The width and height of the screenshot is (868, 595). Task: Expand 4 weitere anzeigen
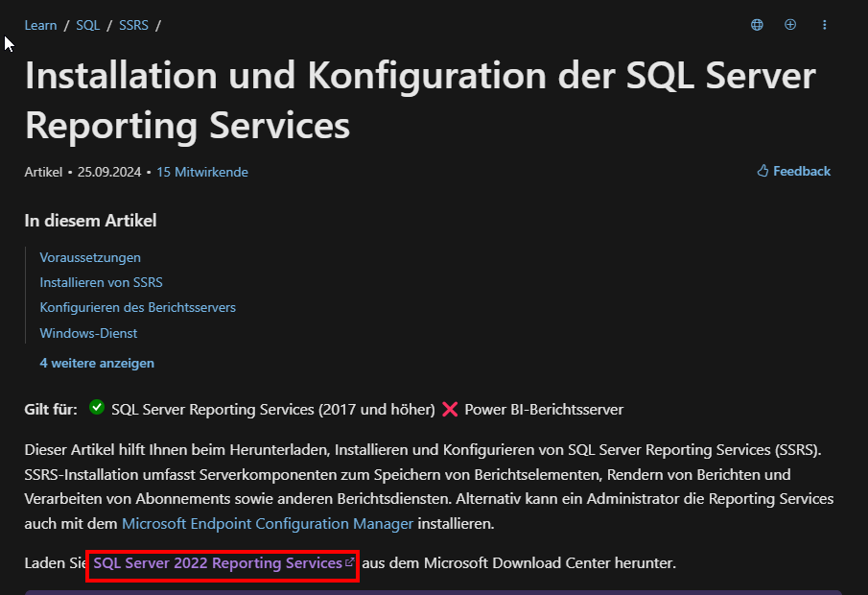(x=97, y=364)
